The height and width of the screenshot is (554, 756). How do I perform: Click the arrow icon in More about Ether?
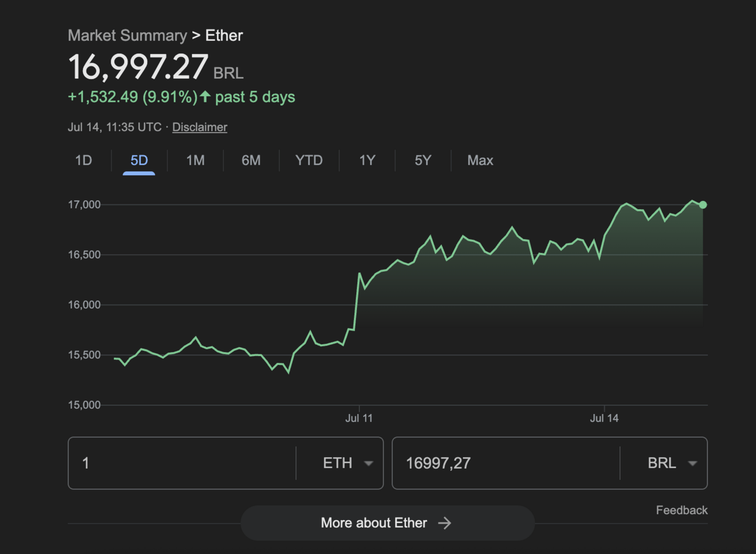(x=445, y=523)
